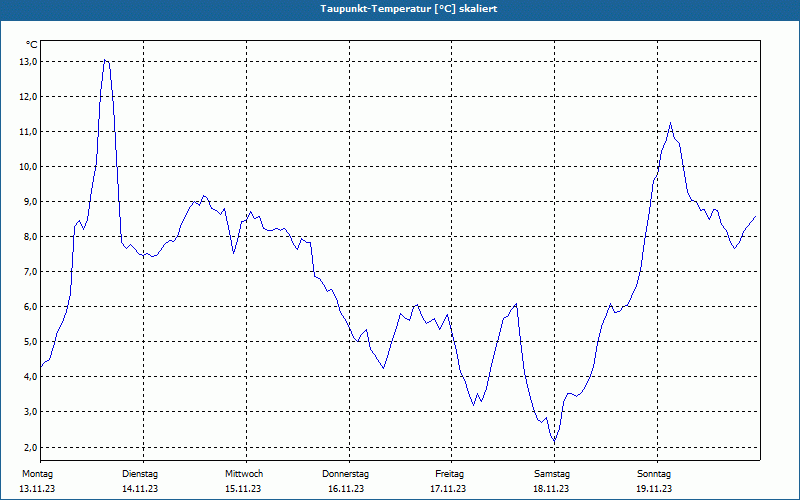Click the Samstag day label

click(x=552, y=474)
